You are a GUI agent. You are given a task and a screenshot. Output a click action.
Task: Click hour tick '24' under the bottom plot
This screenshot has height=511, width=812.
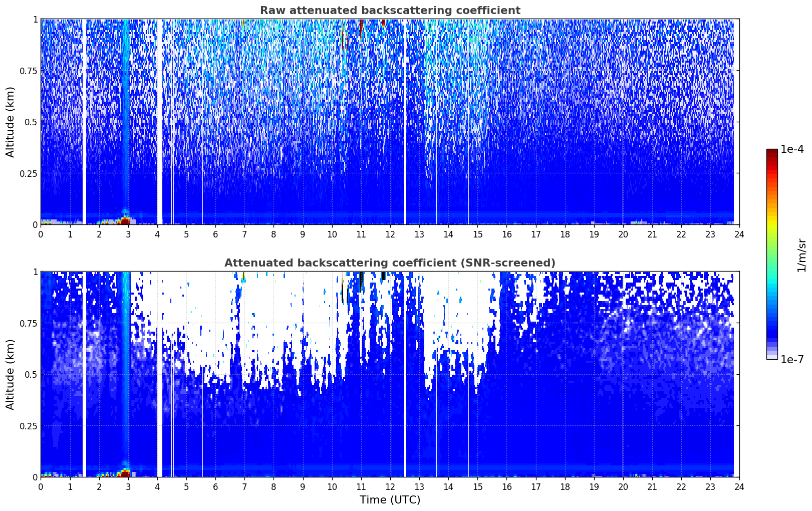coord(739,486)
